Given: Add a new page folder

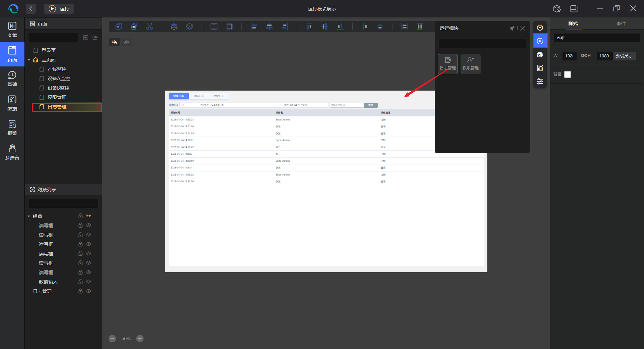Looking at the screenshot, I should [x=95, y=38].
